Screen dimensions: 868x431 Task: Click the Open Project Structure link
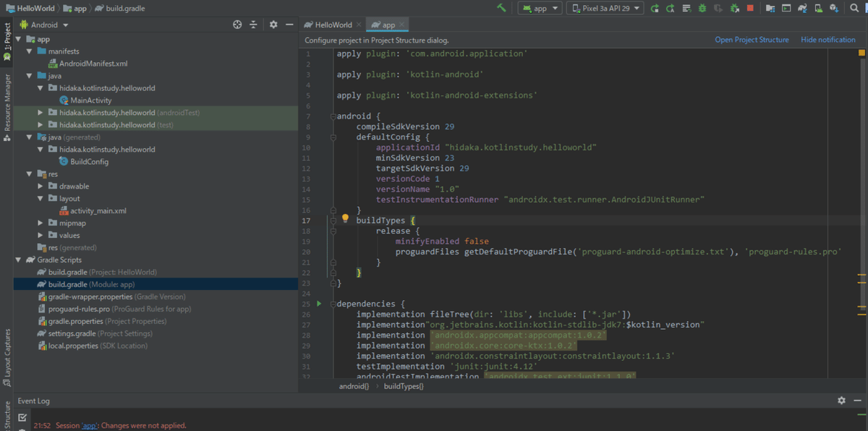[x=752, y=40]
